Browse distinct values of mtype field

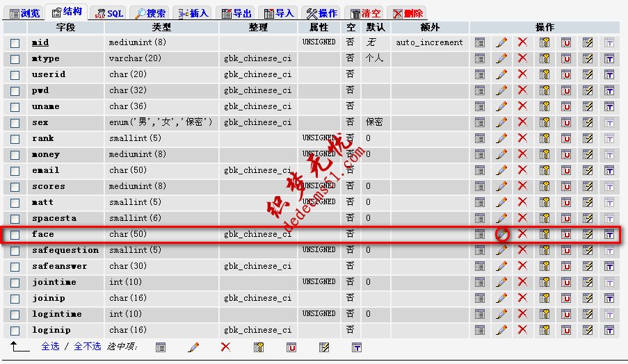click(x=480, y=59)
